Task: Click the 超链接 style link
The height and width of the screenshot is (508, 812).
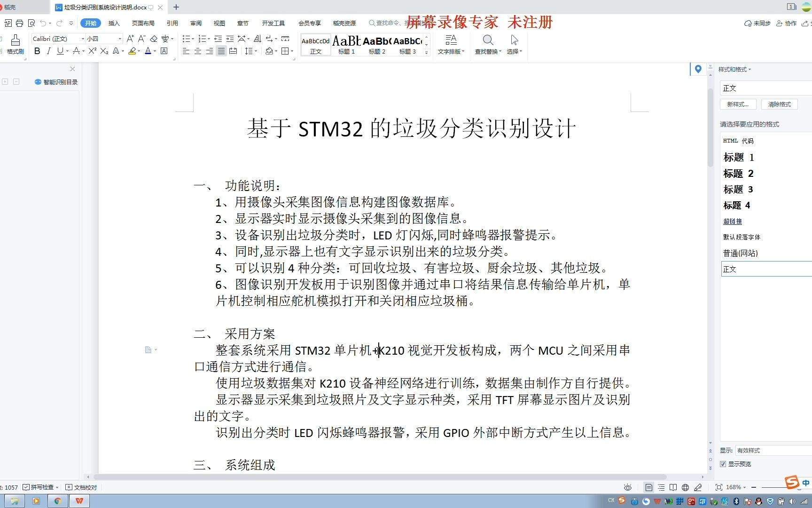Action: [x=733, y=221]
